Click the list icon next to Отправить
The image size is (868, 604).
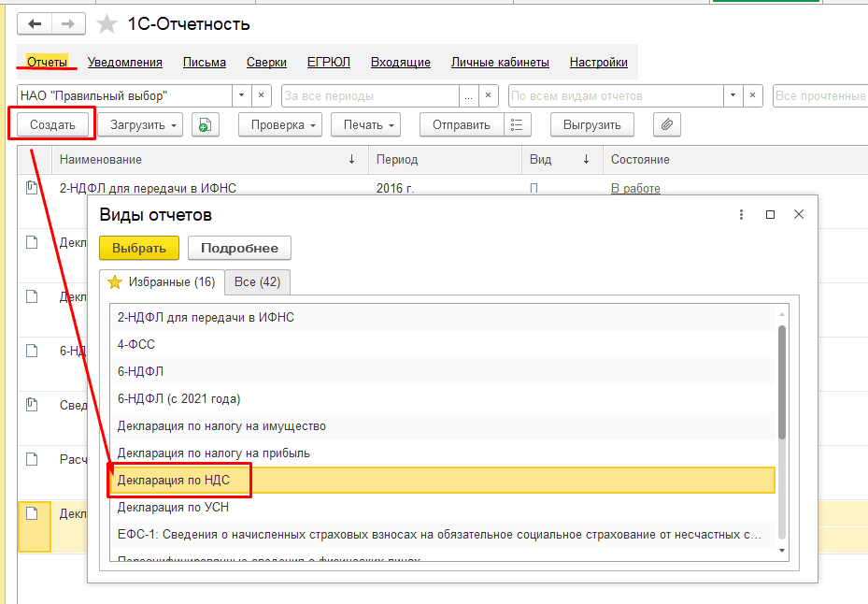[518, 124]
